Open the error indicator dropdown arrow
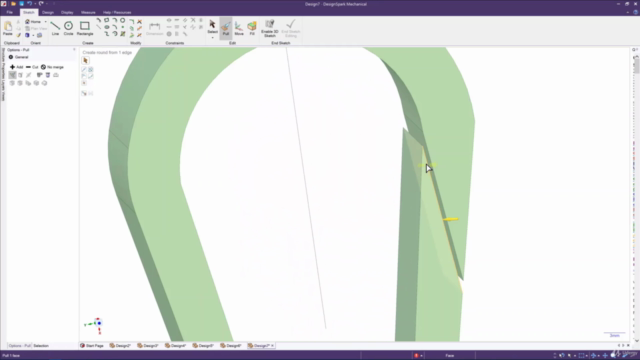 [x=421, y=356]
